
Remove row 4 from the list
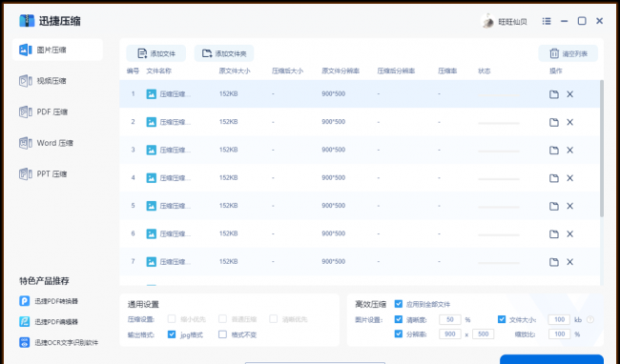point(569,178)
